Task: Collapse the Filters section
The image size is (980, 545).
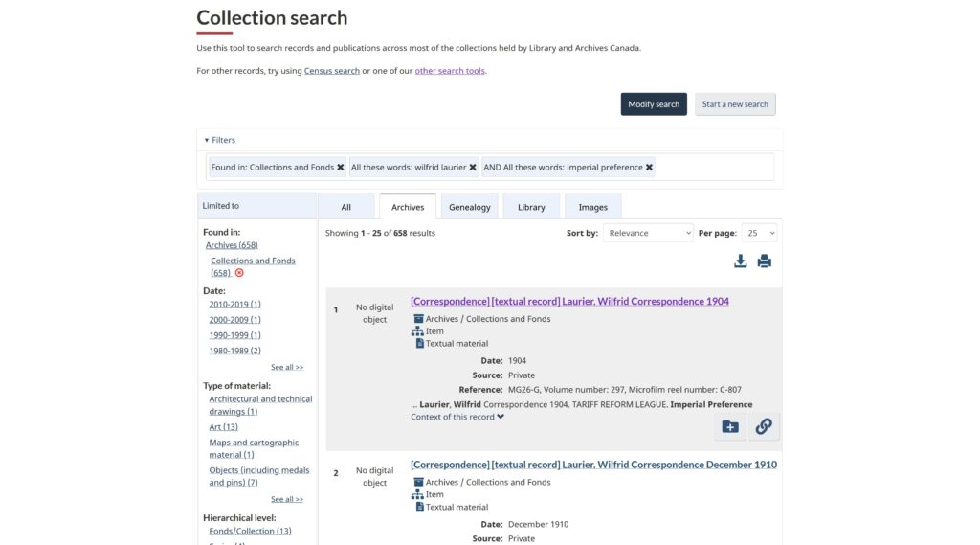Action: pyautogui.click(x=219, y=140)
